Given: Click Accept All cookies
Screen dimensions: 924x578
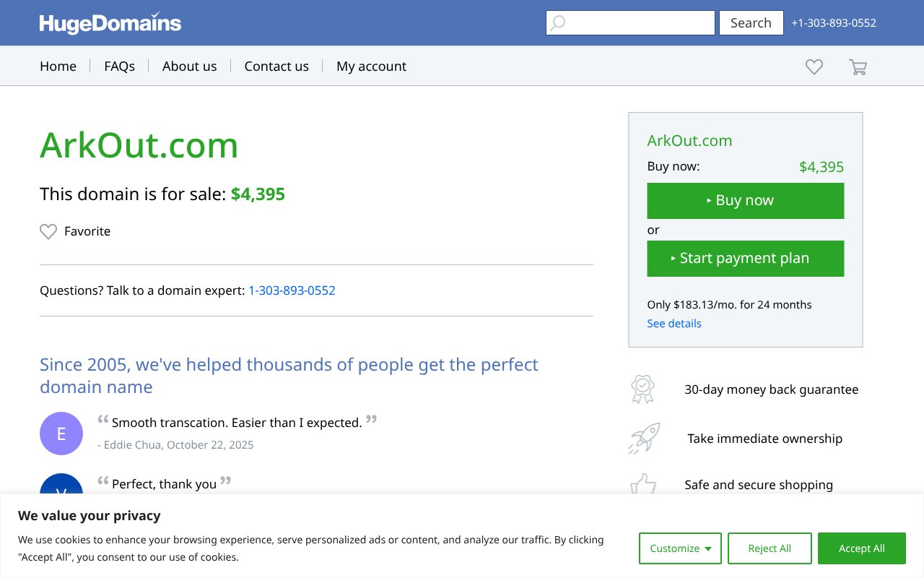Looking at the screenshot, I should [862, 548].
